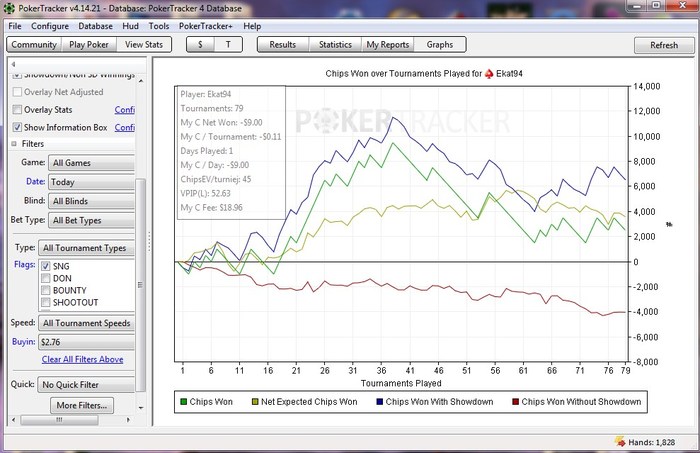700x453 pixels.
Task: Uncheck the SNG flag
Action: click(46, 266)
